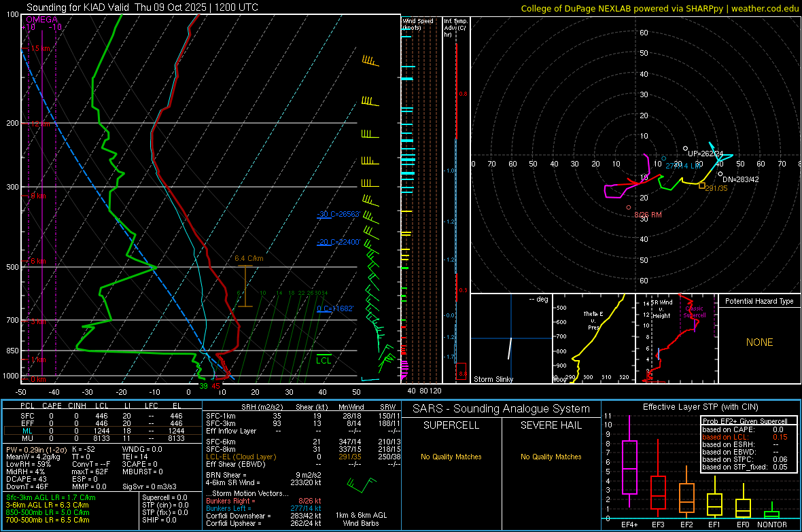
Task: Click the Inf. Temp. Adv. panel header
Action: coord(456,28)
